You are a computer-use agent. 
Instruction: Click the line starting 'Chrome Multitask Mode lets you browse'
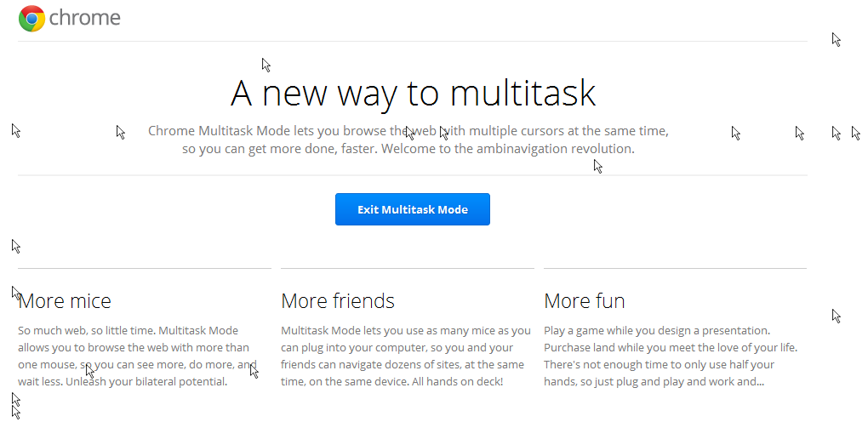click(x=408, y=131)
